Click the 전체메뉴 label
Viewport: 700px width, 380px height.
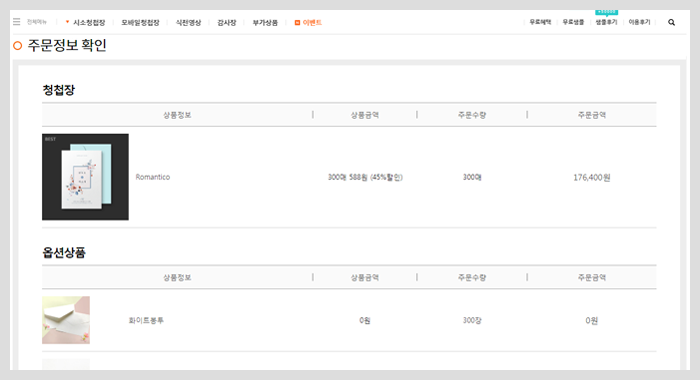(37, 22)
